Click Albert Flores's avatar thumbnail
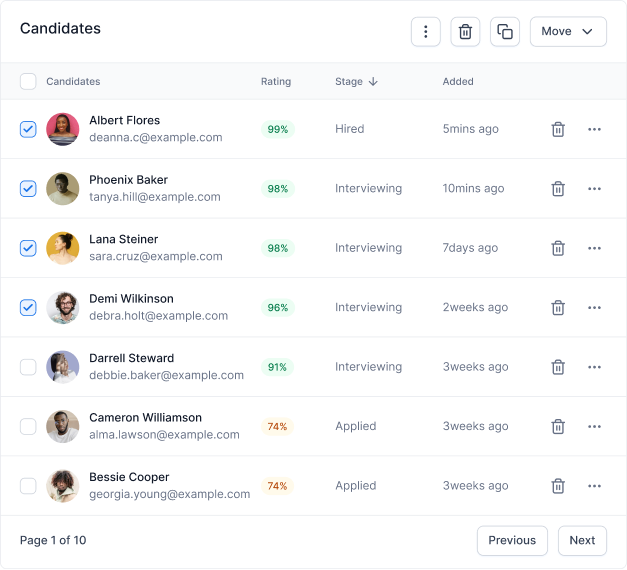Viewport: 627px width, 570px height. coord(62,129)
